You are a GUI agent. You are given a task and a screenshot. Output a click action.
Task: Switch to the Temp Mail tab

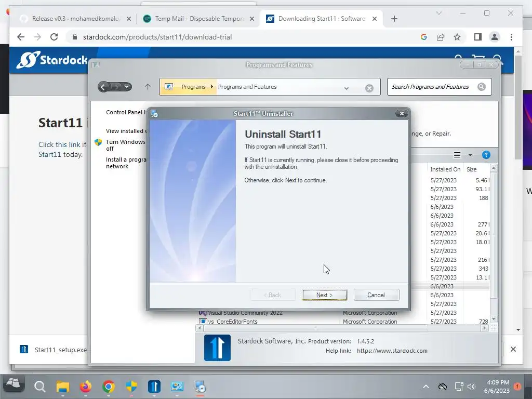[x=199, y=19]
